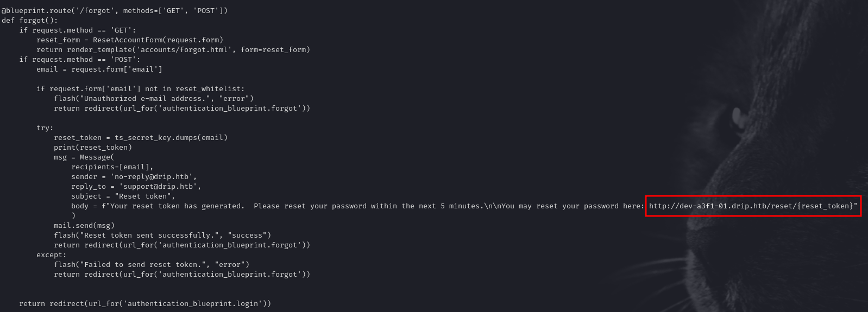Click the 'def forgot():' function definition
The width and height of the screenshot is (868, 312).
[30, 21]
